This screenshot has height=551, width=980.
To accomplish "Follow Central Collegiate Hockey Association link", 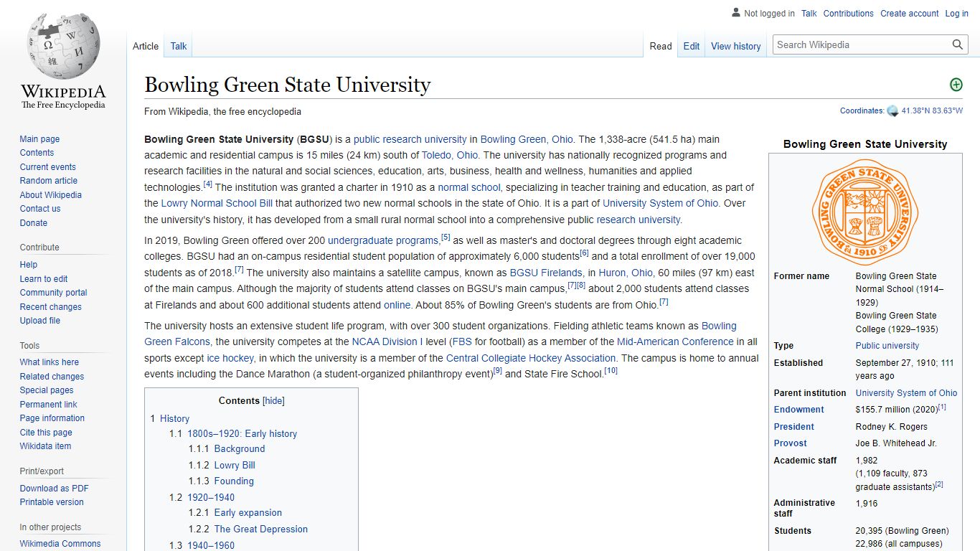I will [x=531, y=358].
